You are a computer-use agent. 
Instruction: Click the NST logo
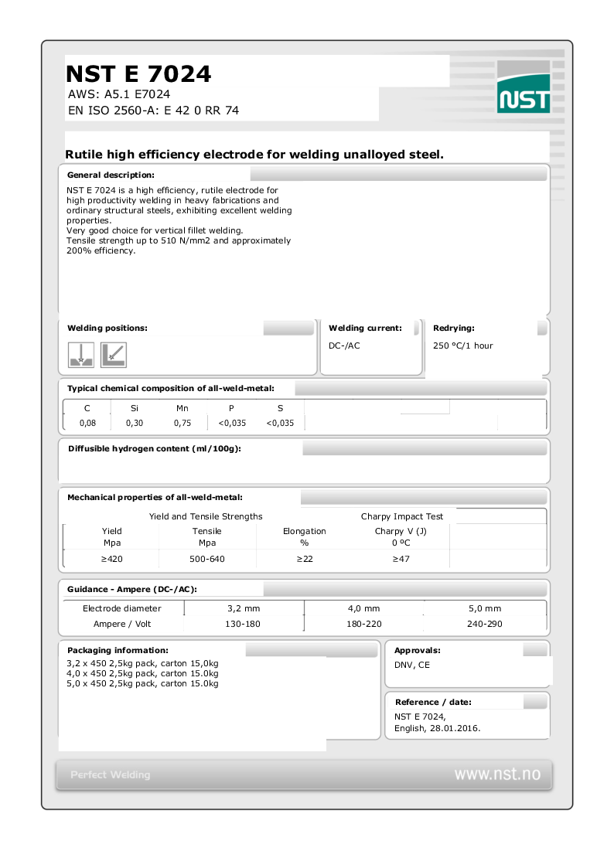(x=524, y=87)
